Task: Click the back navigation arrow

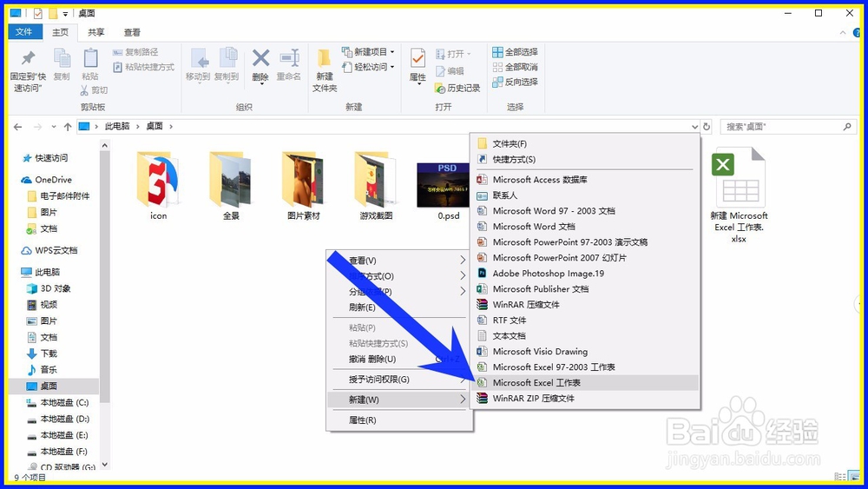Action: [17, 126]
